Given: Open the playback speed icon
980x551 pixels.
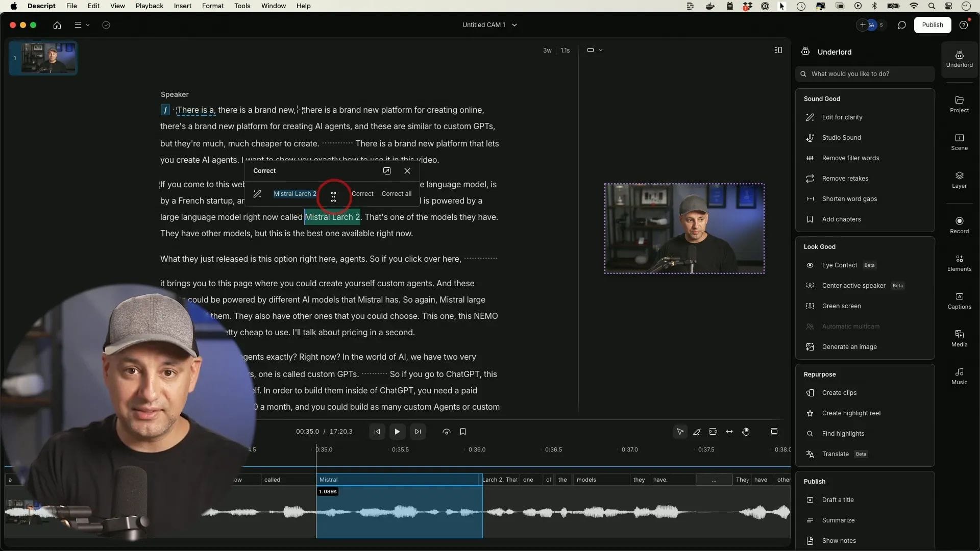Looking at the screenshot, I should [x=447, y=432].
